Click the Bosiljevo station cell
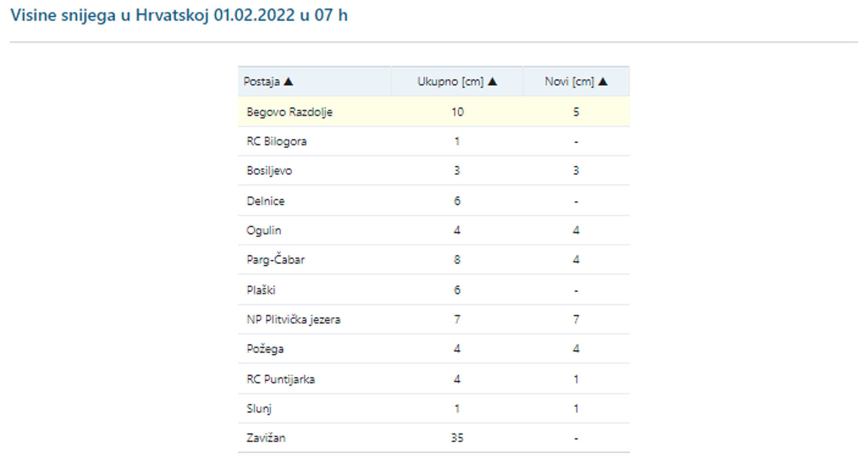The width and height of the screenshot is (868, 459). point(269,171)
